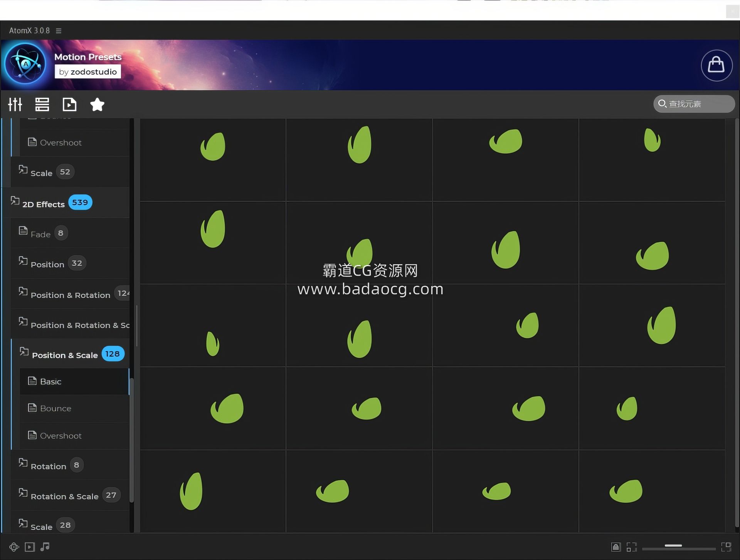The width and height of the screenshot is (740, 560).
Task: Expand the Rotation 8 folder
Action: click(x=71, y=465)
